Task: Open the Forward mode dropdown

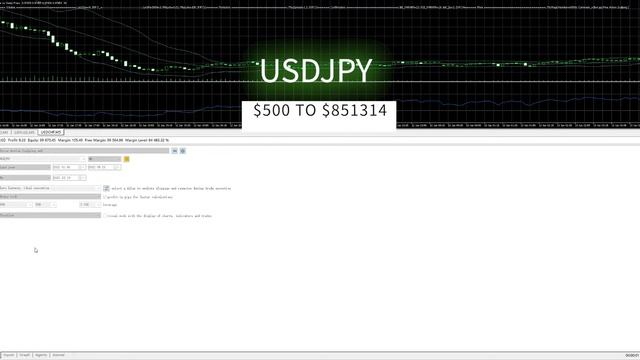Action: click(x=25, y=178)
